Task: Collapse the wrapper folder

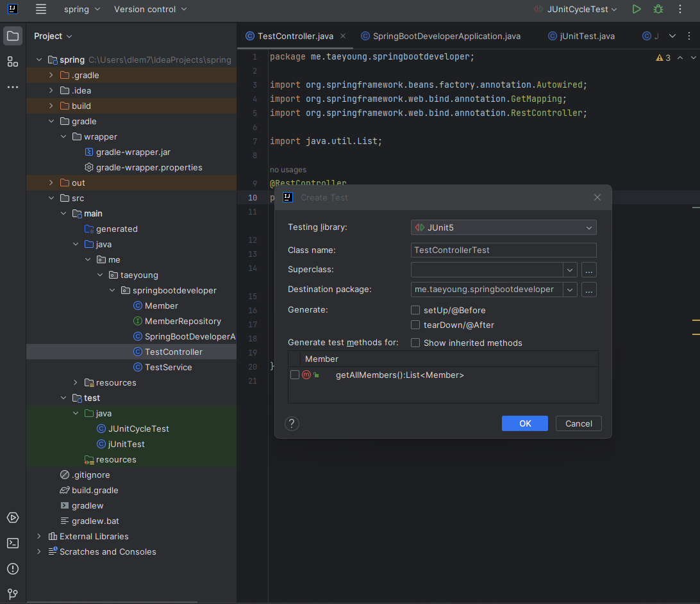Action: [63, 136]
